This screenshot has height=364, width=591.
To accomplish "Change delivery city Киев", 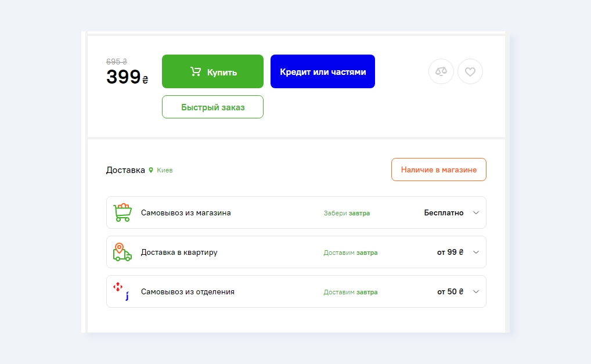I will tap(165, 170).
